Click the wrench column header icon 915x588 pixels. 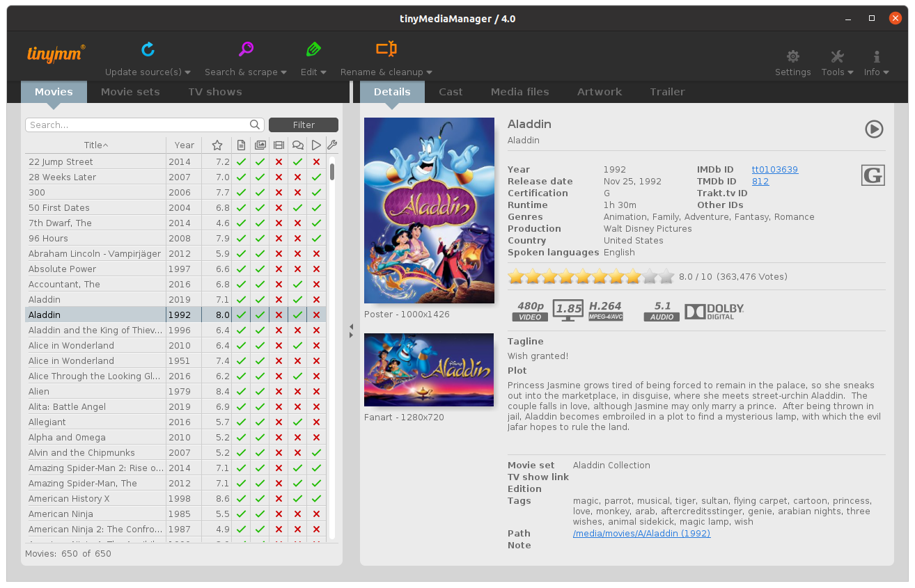(x=332, y=145)
